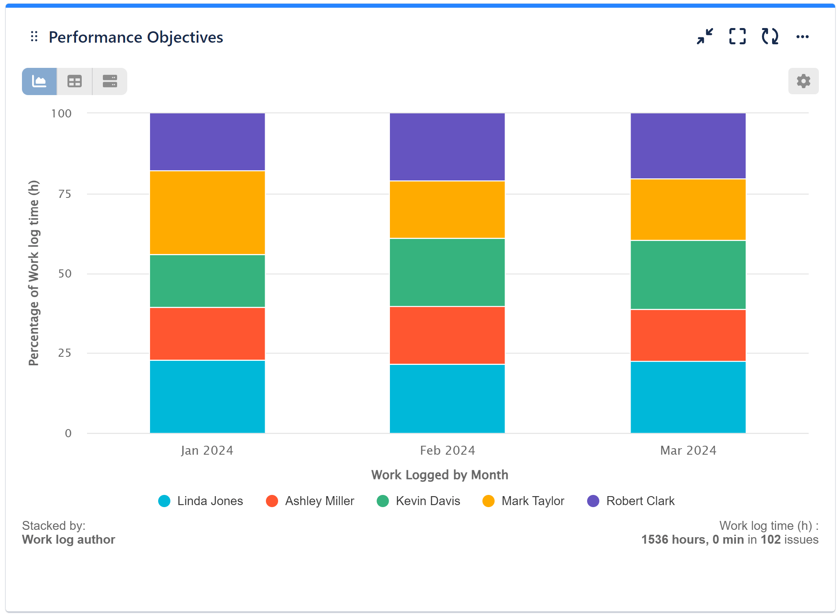Viewport: 840px width, 616px height.
Task: Click Linda Jones segment in Feb 2024 bar
Action: point(447,398)
